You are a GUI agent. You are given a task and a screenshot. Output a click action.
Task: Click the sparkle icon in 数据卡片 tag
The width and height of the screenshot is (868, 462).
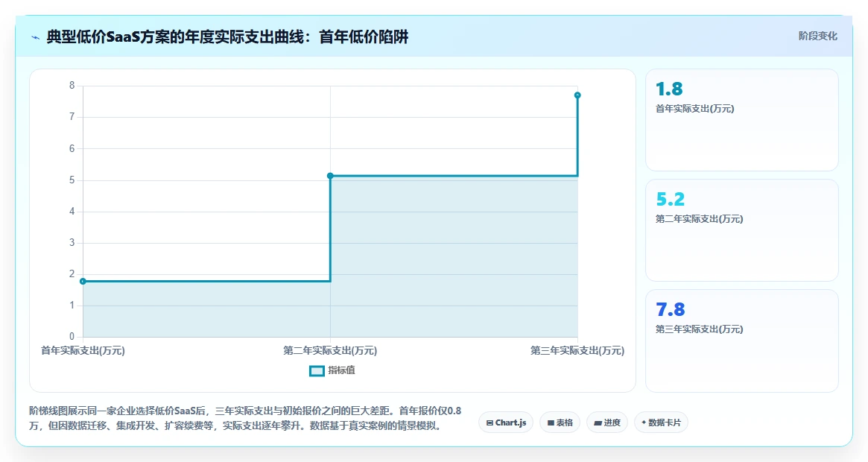pos(643,423)
